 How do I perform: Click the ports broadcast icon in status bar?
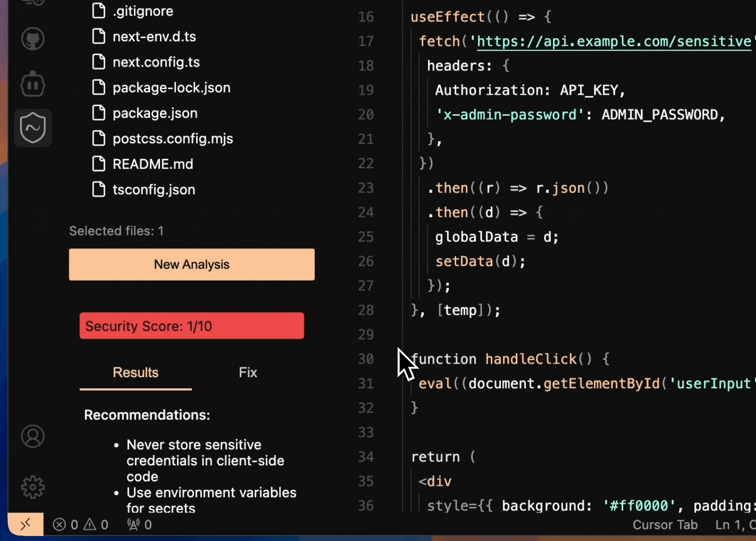[x=139, y=524]
